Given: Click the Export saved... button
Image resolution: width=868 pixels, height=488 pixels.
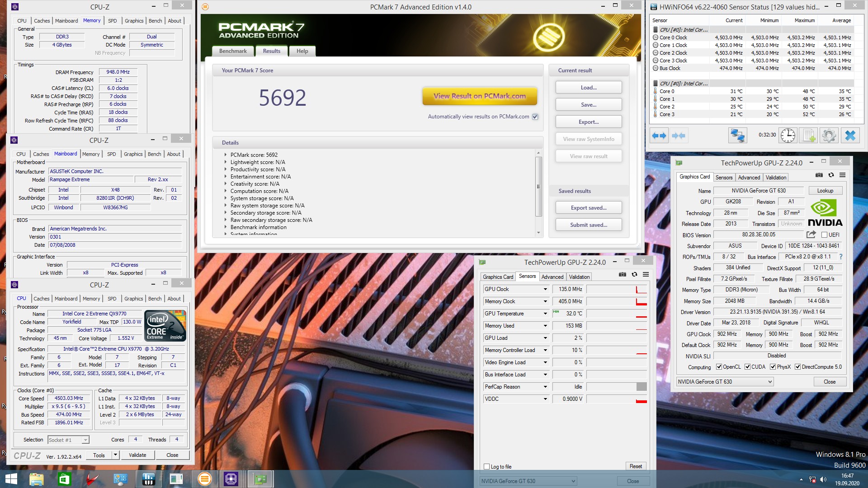Looking at the screenshot, I should coord(589,208).
